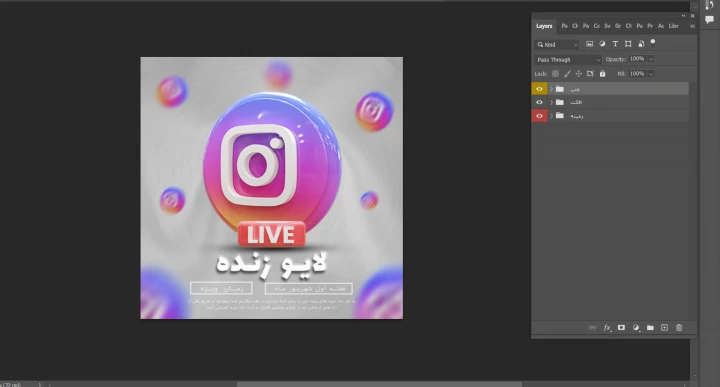
Task: Filter layers by smart objects
Action: (x=641, y=44)
